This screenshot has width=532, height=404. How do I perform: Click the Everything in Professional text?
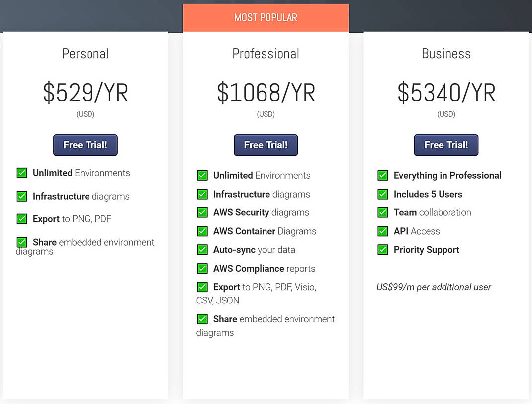(x=447, y=175)
